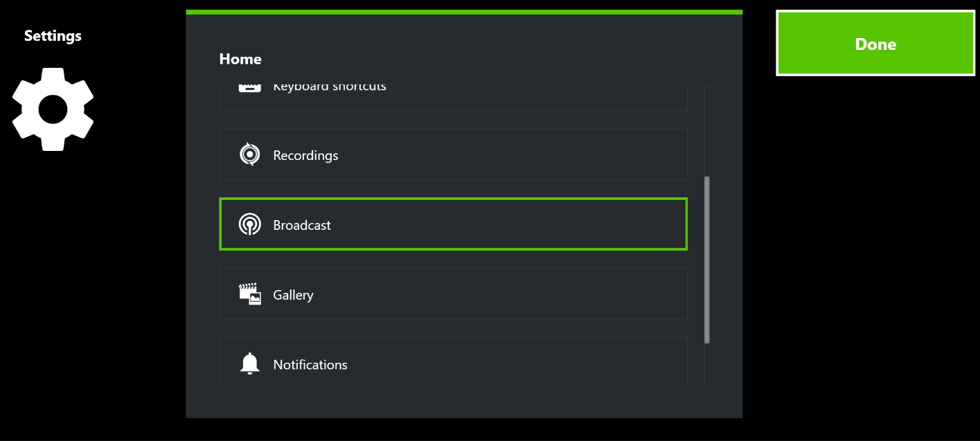Click the Broadcast antenna icon
This screenshot has height=441, width=980.
point(249,224)
